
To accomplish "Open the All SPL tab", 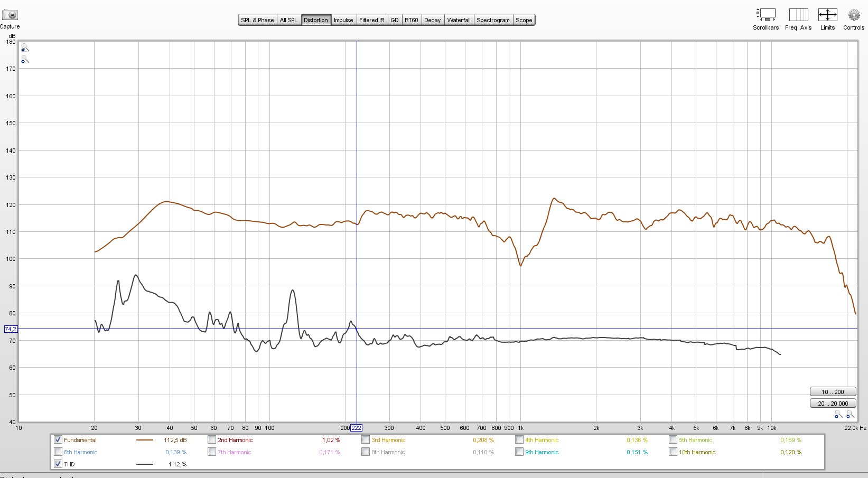I will tap(288, 20).
